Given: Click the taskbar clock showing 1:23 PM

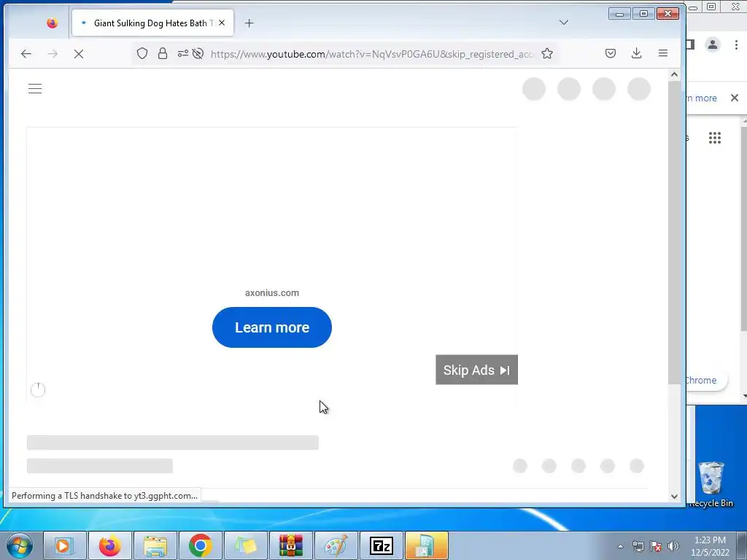Looking at the screenshot, I should 710,546.
